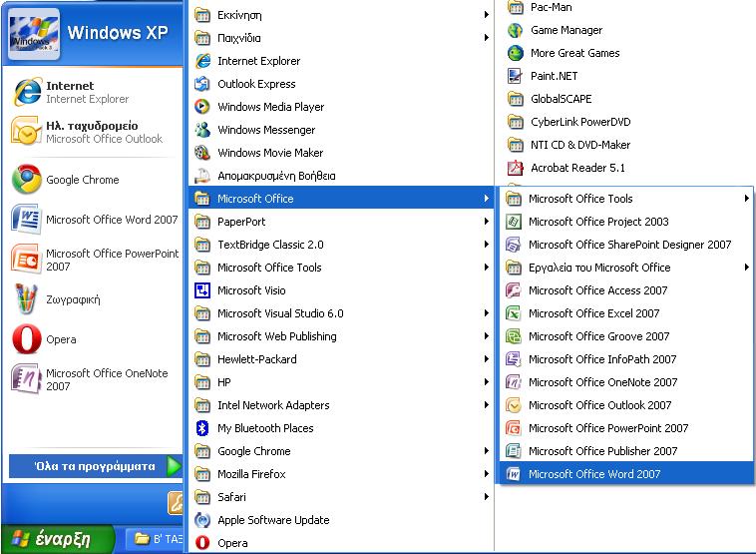Select the highlighted Microsoft Office folder

(342, 199)
